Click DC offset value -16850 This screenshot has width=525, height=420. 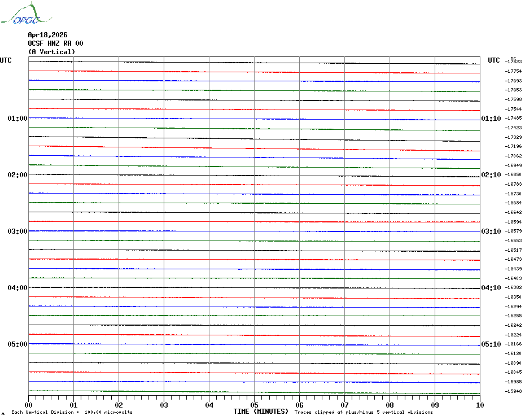(x=513, y=175)
